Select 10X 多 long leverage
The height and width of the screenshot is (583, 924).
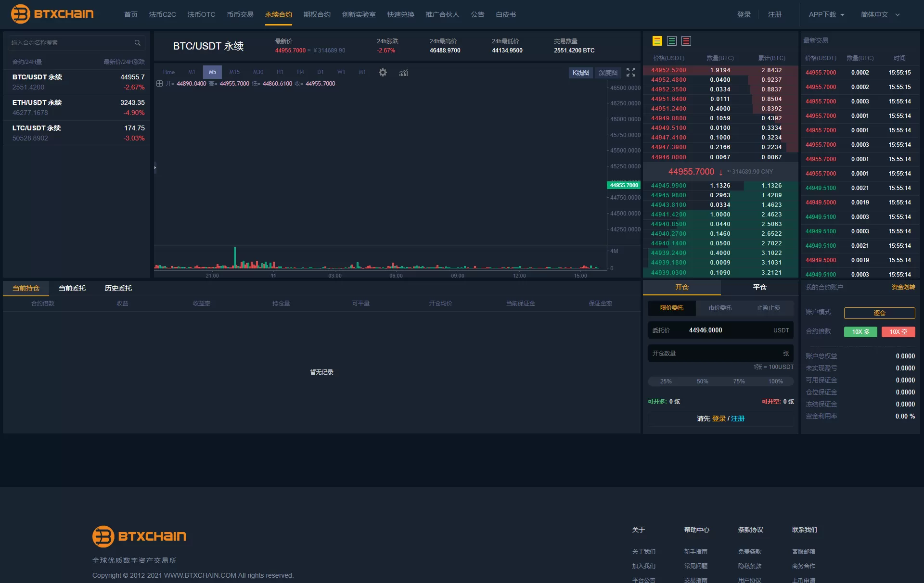coord(860,332)
